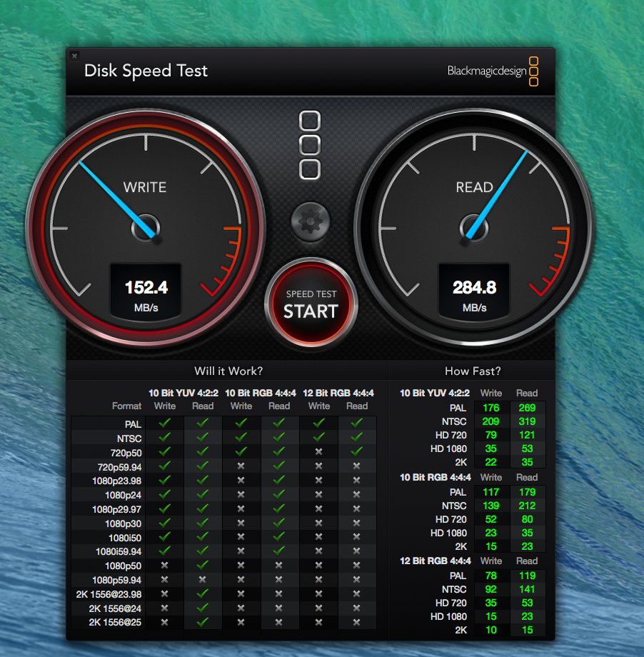Click 12 Bit RGB PAL write value 78

[x=491, y=576]
